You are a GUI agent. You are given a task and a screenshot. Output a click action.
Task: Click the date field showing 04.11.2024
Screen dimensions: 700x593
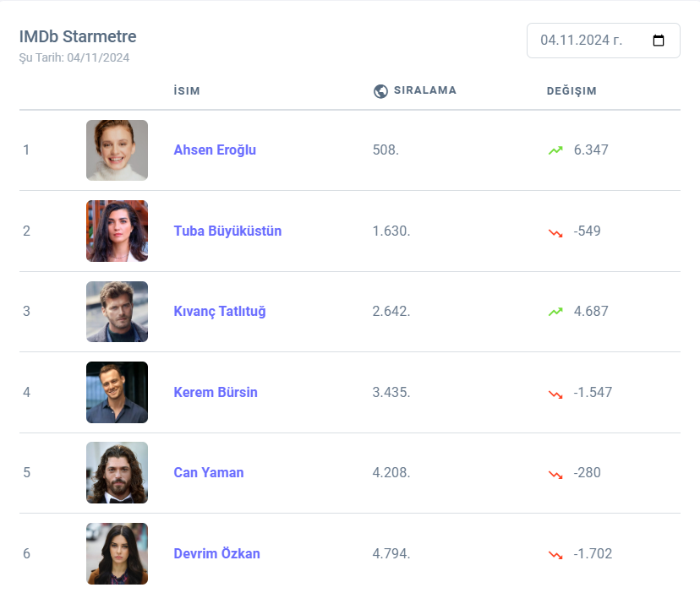click(x=592, y=41)
